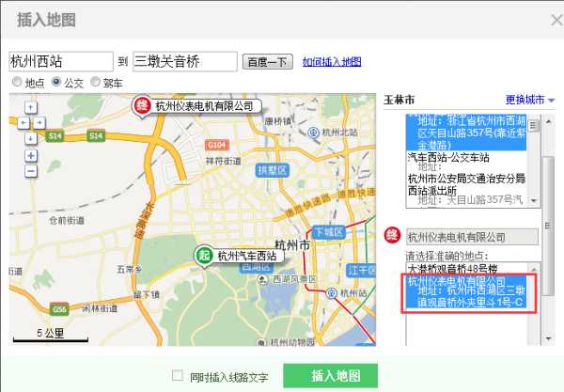
Task: Open the 更换城市 dropdown
Action: click(x=530, y=100)
